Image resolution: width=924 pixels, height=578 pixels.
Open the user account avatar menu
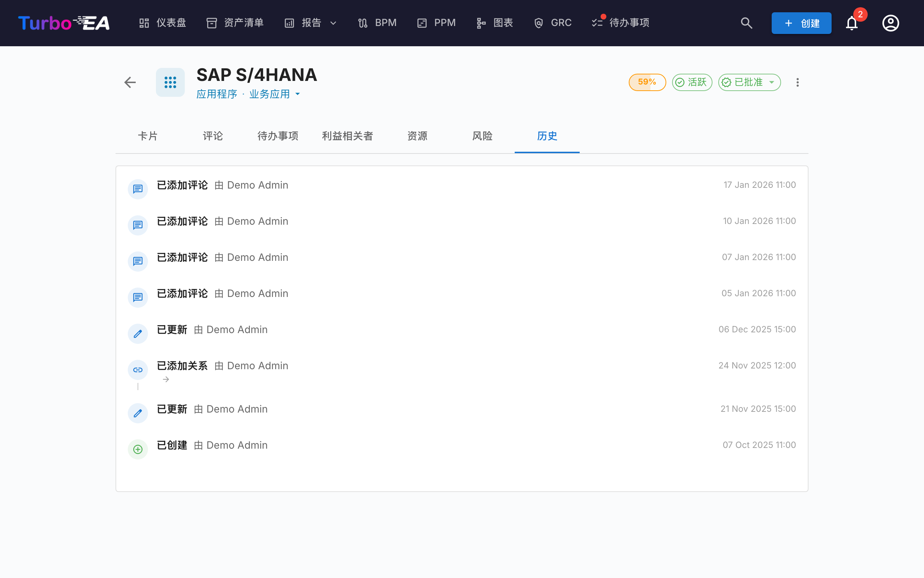[890, 23]
